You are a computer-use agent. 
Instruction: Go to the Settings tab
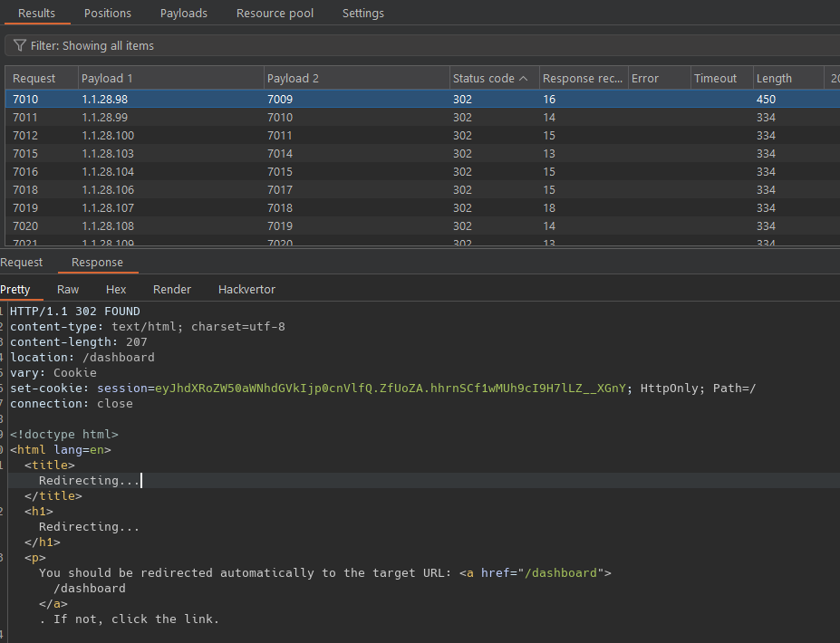pos(362,13)
